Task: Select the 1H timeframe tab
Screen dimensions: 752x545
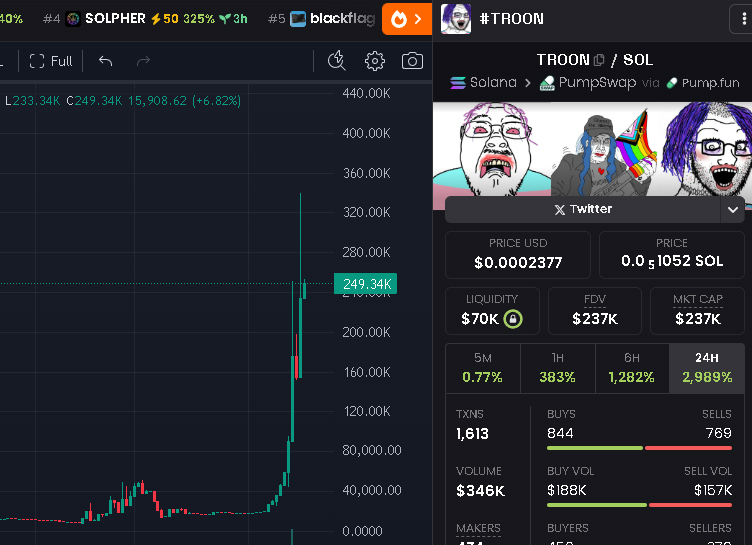Action: [557, 368]
